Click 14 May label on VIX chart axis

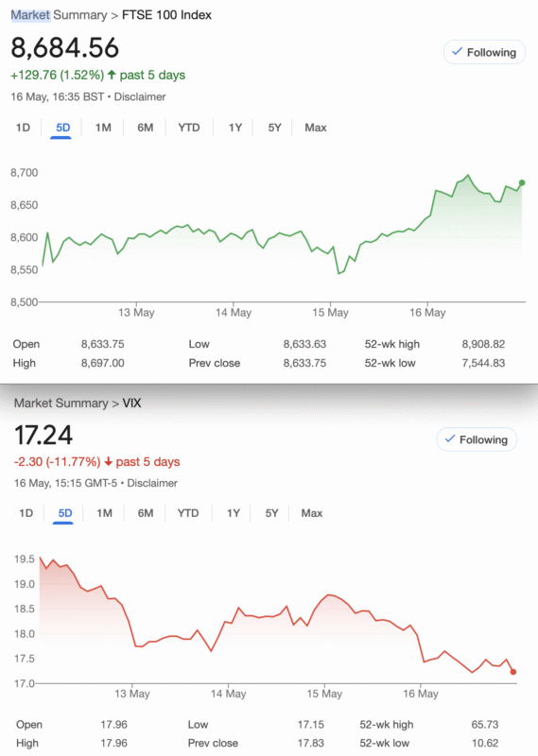(228, 694)
